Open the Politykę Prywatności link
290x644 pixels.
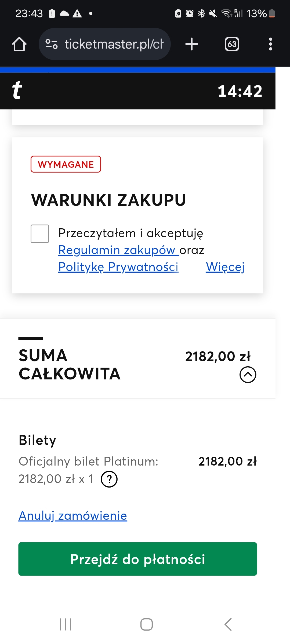click(118, 267)
